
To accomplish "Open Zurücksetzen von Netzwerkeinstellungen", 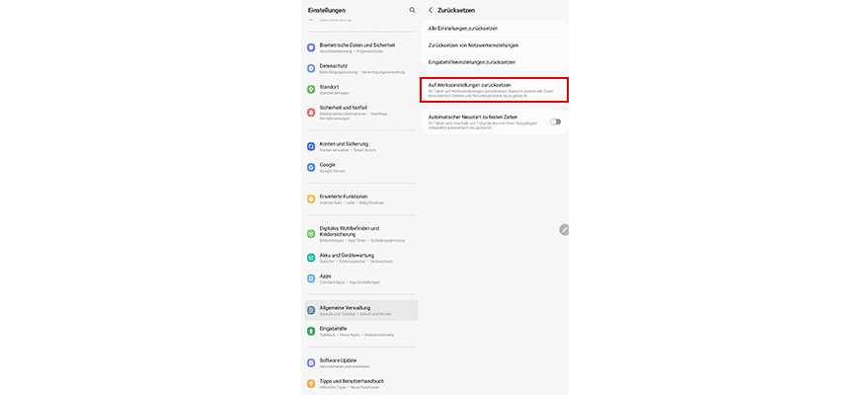I will (495, 45).
